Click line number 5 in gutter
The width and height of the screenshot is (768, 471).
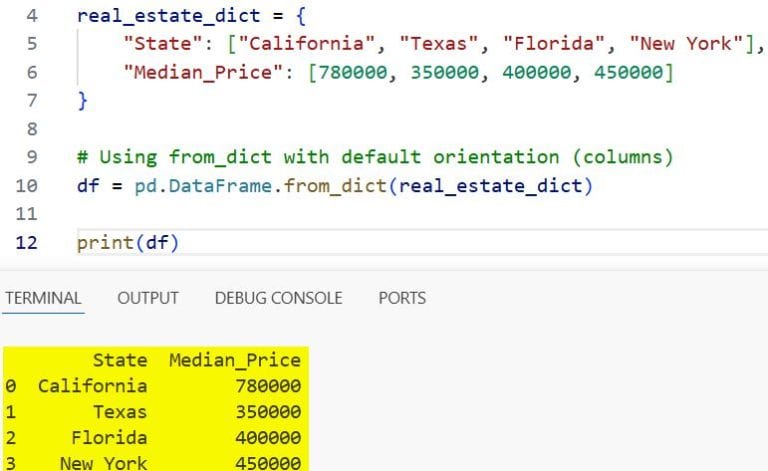tap(32, 44)
